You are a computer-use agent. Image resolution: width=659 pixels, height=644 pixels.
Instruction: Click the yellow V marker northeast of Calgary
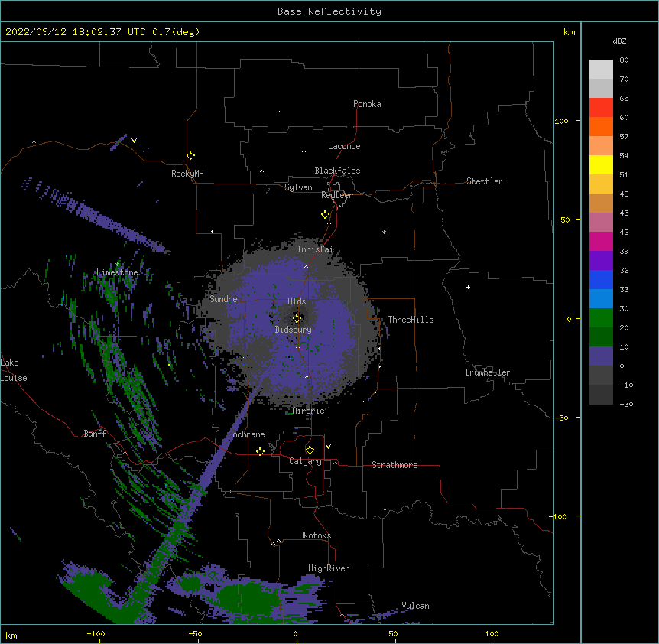coord(328,447)
